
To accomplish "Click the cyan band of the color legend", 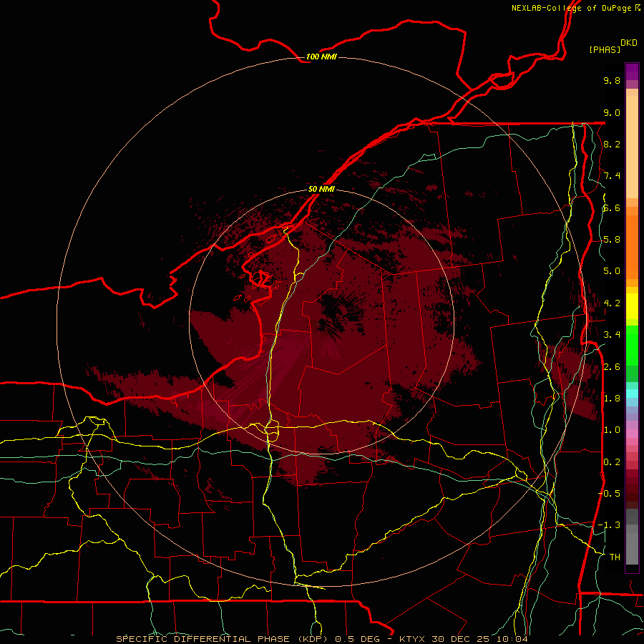I will click(x=632, y=394).
